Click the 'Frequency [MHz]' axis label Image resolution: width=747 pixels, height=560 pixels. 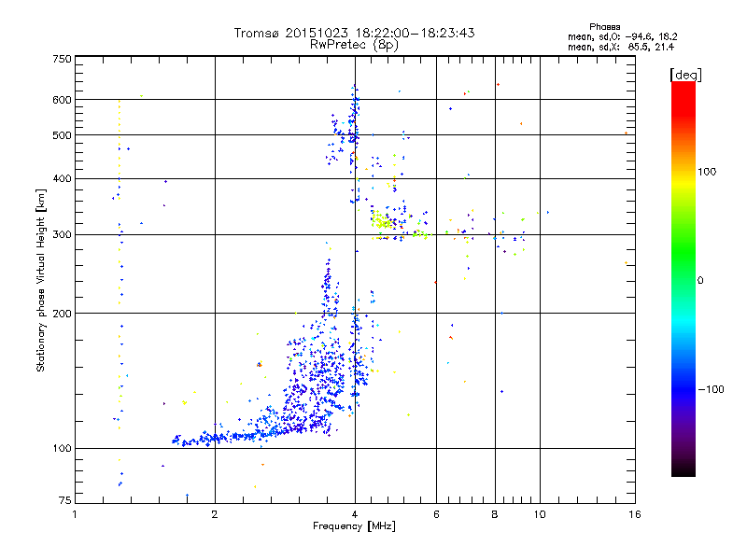[x=354, y=526]
